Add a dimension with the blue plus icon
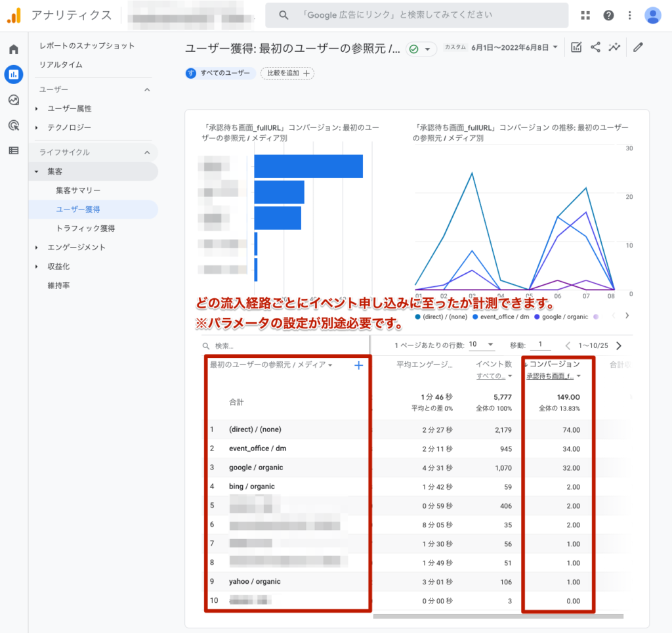Viewport: 672px width, 633px height. (359, 365)
